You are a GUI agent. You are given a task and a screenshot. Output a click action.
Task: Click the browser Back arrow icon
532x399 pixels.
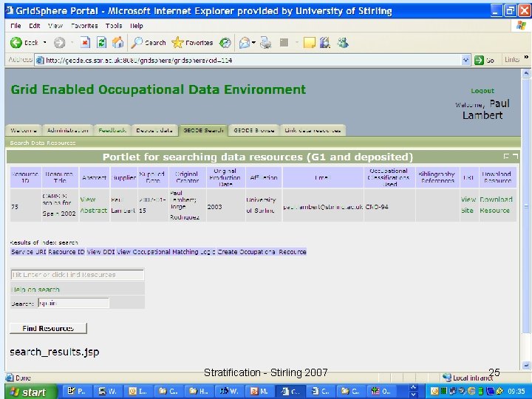(14, 43)
